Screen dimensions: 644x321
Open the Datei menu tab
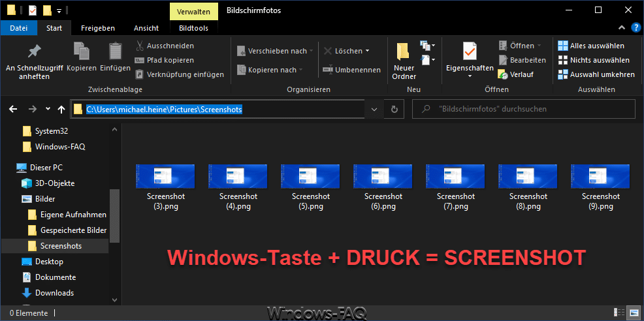pos(18,28)
